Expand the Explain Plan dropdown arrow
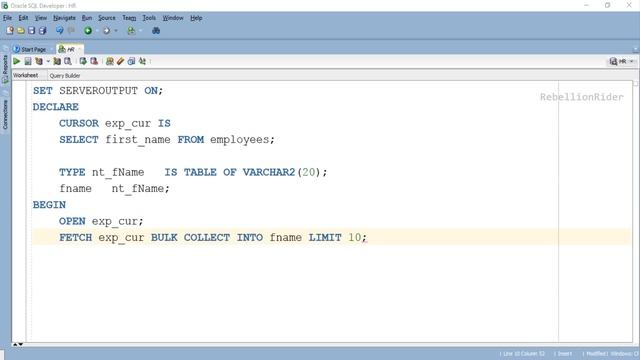This screenshot has height=360, width=640. pos(48,61)
